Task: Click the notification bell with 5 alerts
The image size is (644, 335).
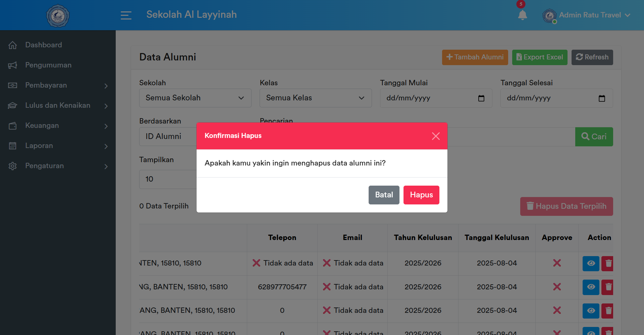Action: 522,15
